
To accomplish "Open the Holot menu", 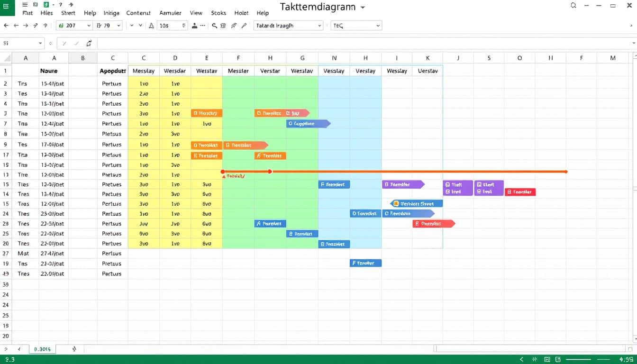I will pyautogui.click(x=241, y=13).
